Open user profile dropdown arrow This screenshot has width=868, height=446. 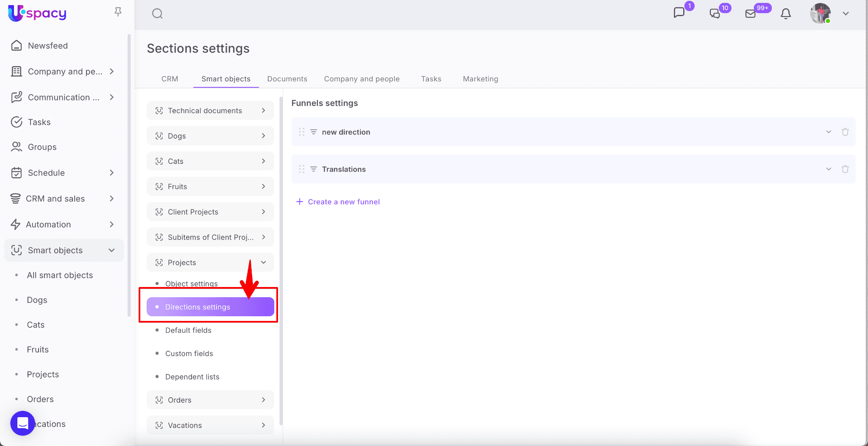click(x=846, y=14)
